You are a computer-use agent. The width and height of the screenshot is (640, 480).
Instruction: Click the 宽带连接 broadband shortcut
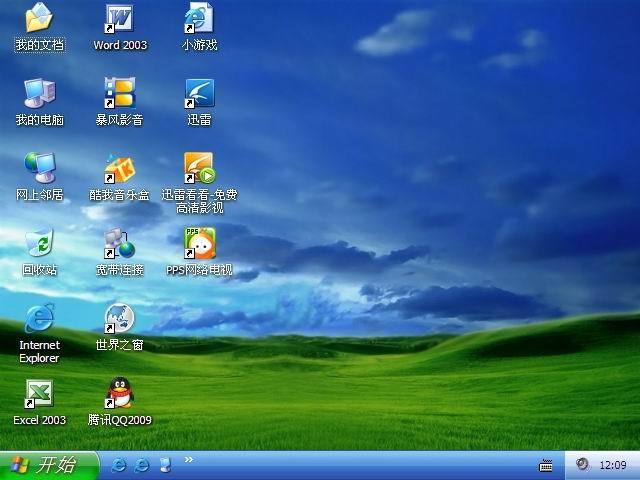(x=120, y=243)
